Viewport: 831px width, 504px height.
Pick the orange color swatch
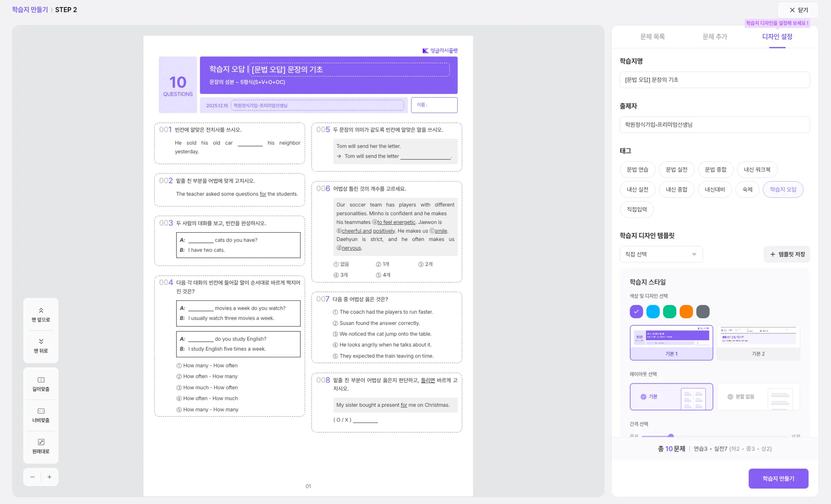click(686, 311)
